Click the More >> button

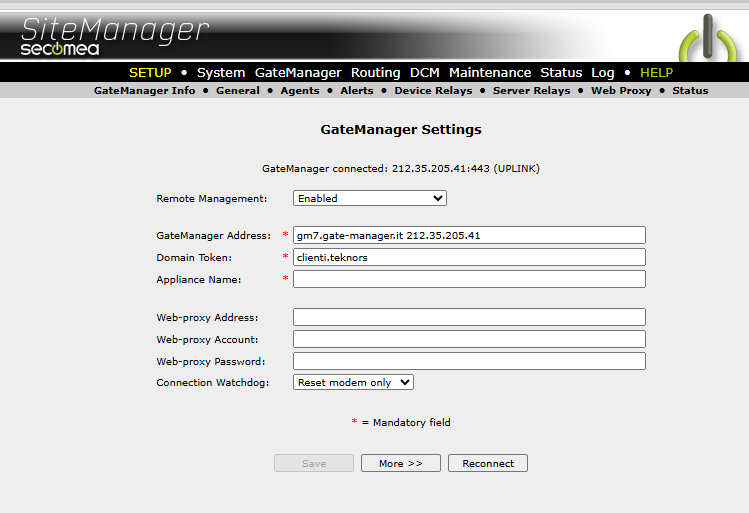point(401,463)
